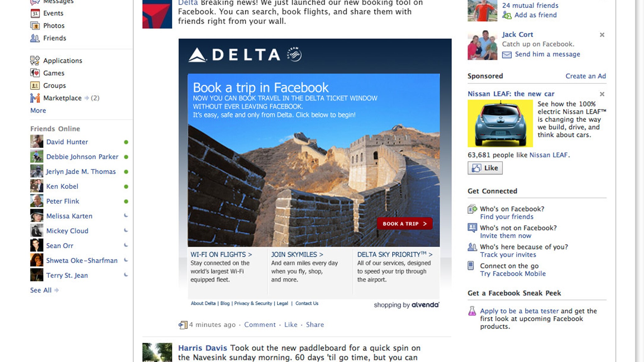Click the Nissan LEAF car thumbnail
Viewport: 644px width, 362px height.
tap(500, 123)
